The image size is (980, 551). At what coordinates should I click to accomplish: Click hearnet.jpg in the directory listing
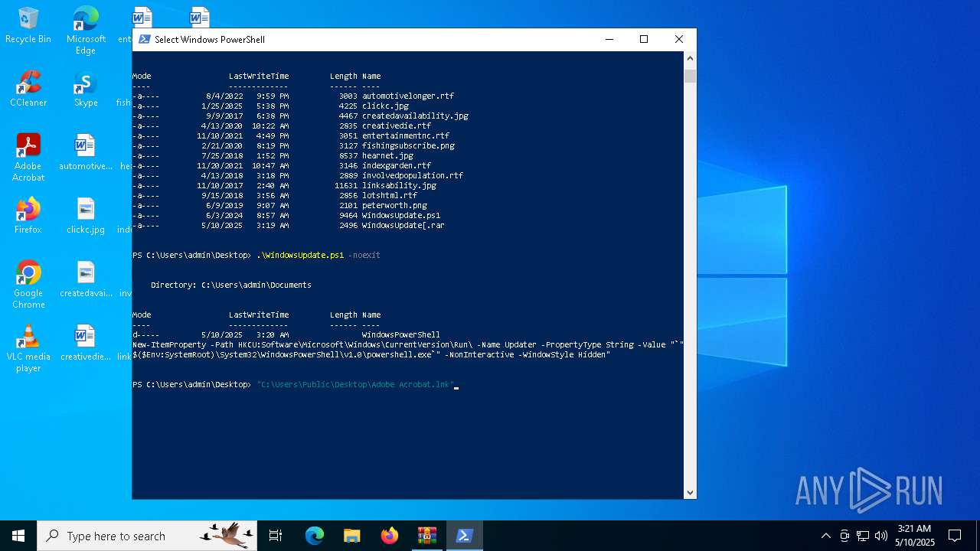[387, 155]
